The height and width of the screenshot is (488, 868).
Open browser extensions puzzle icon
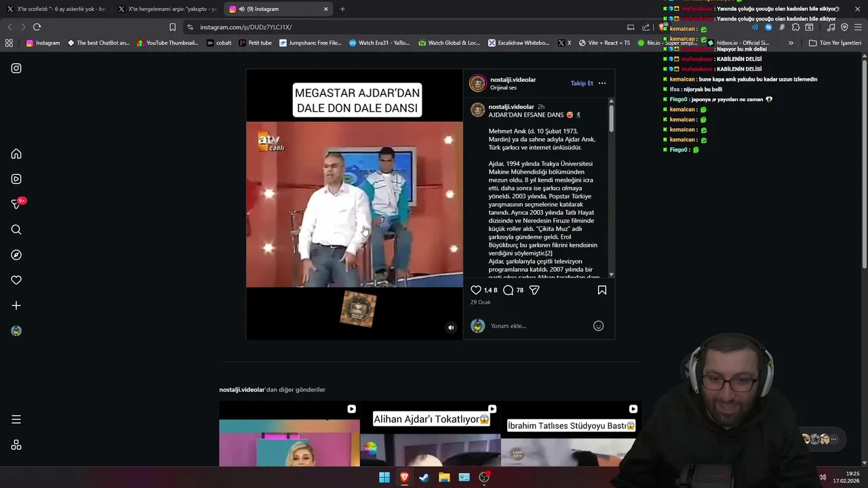click(795, 27)
